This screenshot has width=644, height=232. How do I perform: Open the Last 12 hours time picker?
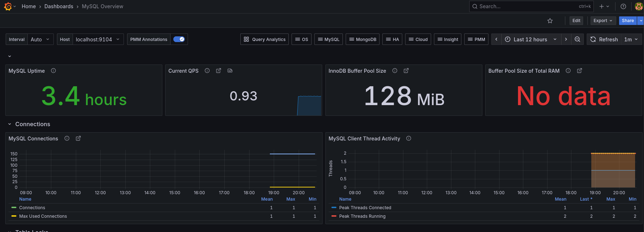coord(531,39)
